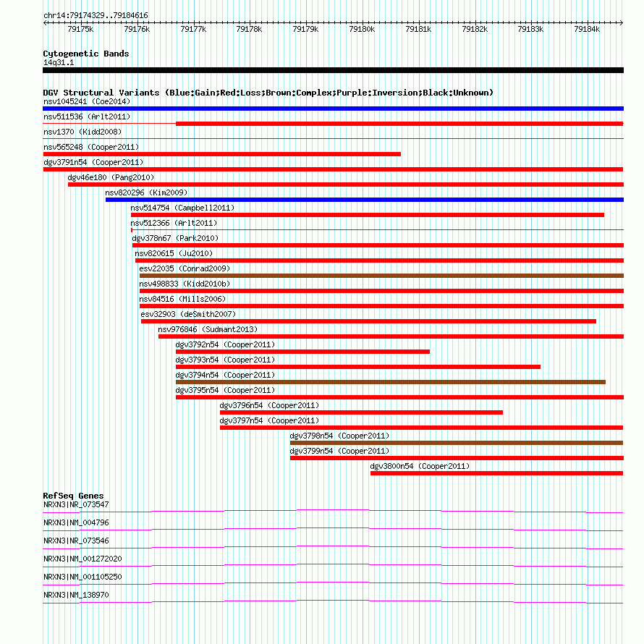Click the 14q31.1 band label
The height and width of the screenshot is (644, 644).
[59, 62]
